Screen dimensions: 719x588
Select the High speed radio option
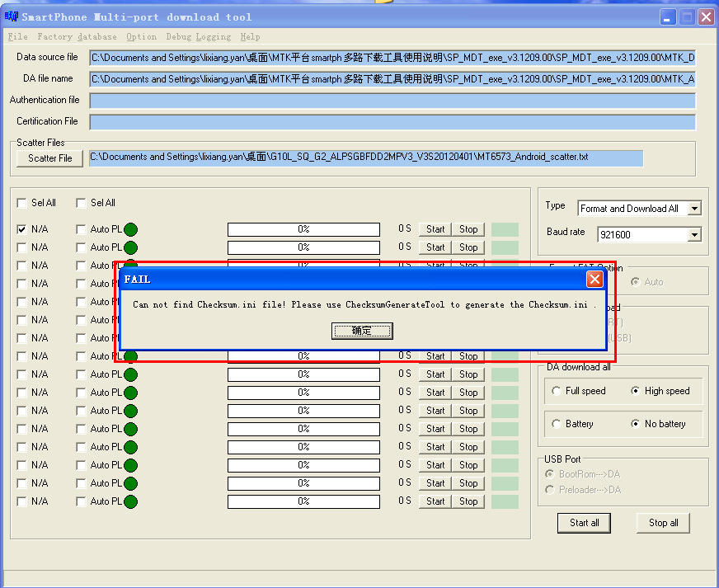635,391
